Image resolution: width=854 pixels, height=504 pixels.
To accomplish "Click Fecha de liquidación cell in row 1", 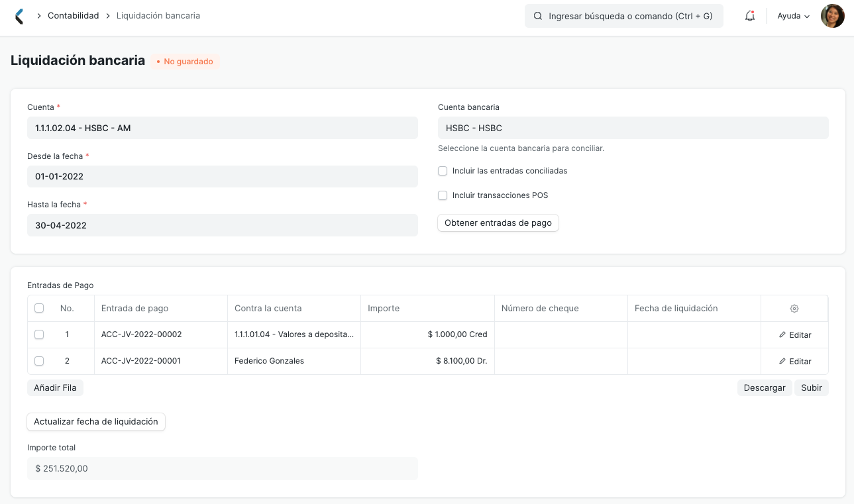I will tap(694, 335).
